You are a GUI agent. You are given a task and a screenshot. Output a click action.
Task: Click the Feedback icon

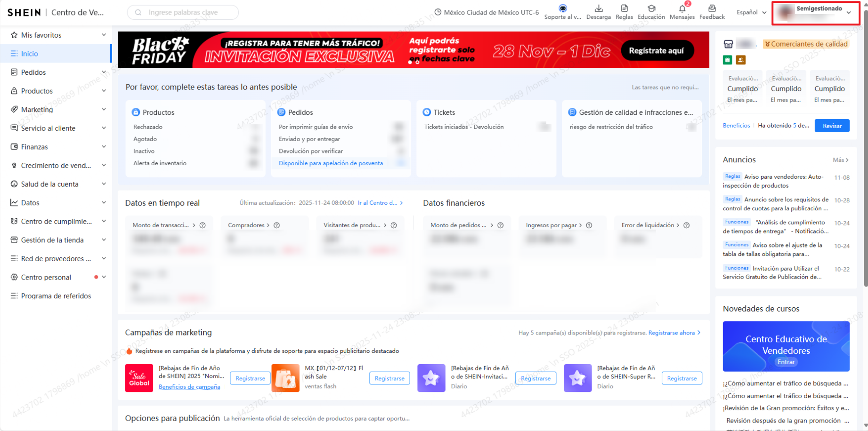point(712,8)
